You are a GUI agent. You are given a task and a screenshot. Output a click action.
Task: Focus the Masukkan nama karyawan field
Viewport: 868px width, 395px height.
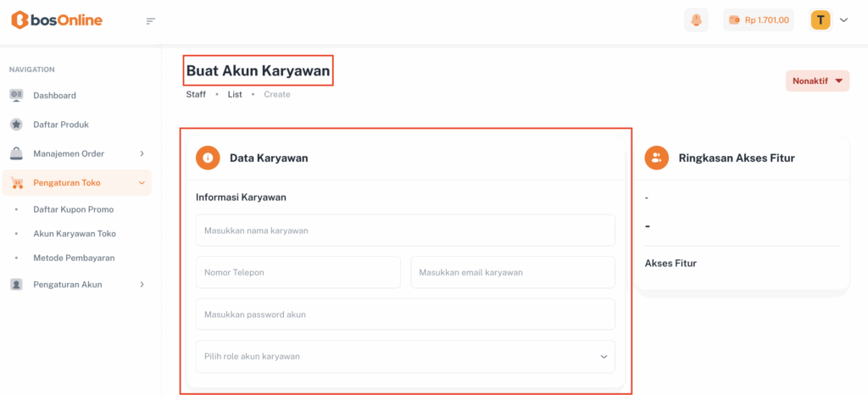coord(405,231)
